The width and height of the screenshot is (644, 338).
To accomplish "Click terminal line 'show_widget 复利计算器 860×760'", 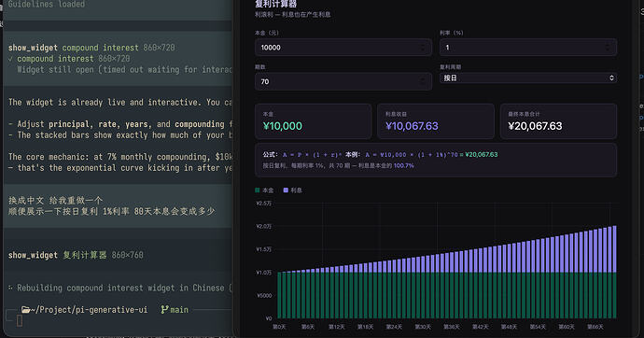I will (76, 255).
